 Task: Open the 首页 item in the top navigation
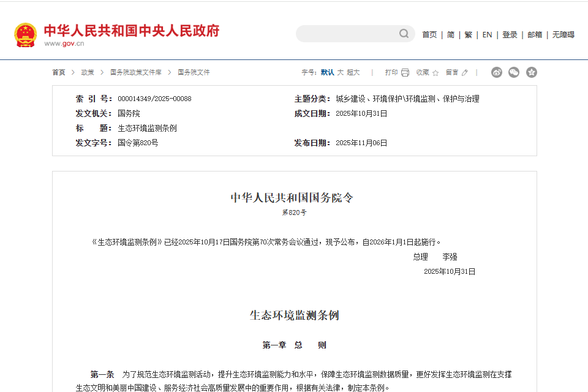429,35
